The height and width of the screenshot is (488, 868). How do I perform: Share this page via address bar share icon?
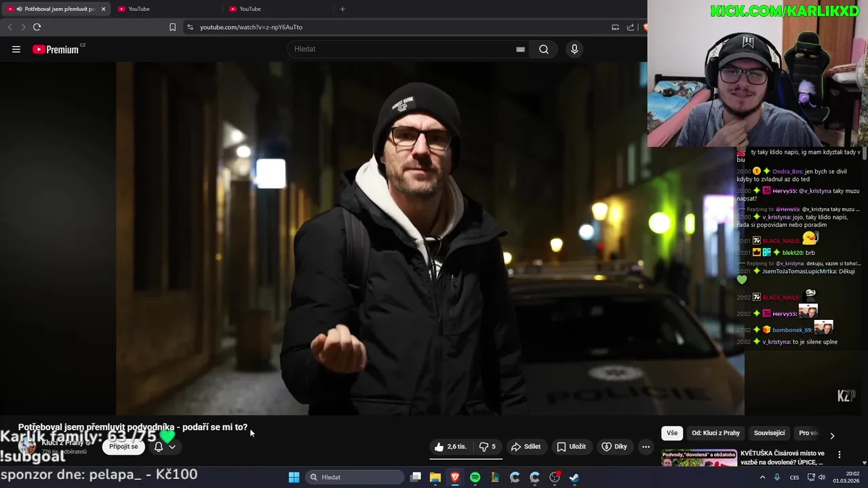[x=631, y=27]
